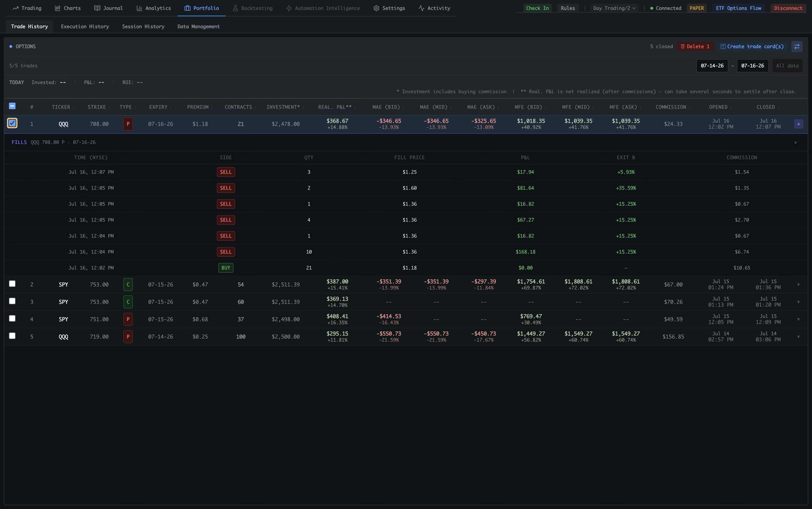Click the P type badge for QQQ 708.00
The image size is (812, 509).
click(x=128, y=124)
